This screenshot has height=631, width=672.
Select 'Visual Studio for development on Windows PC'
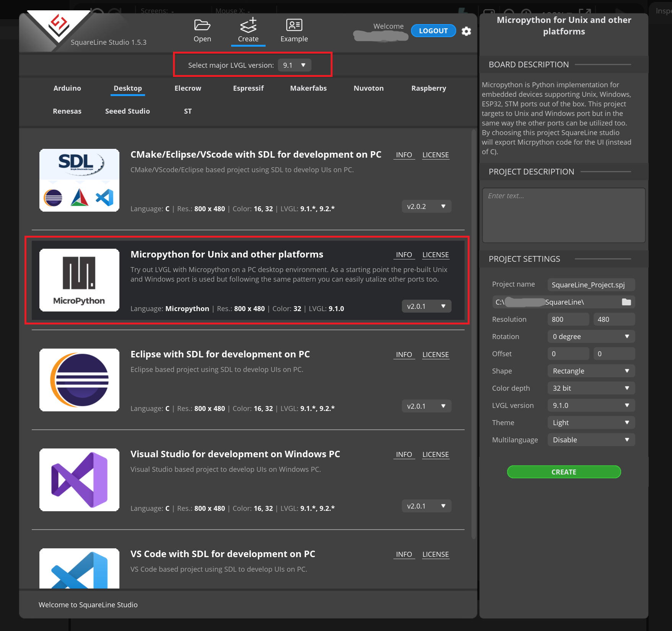pos(235,454)
